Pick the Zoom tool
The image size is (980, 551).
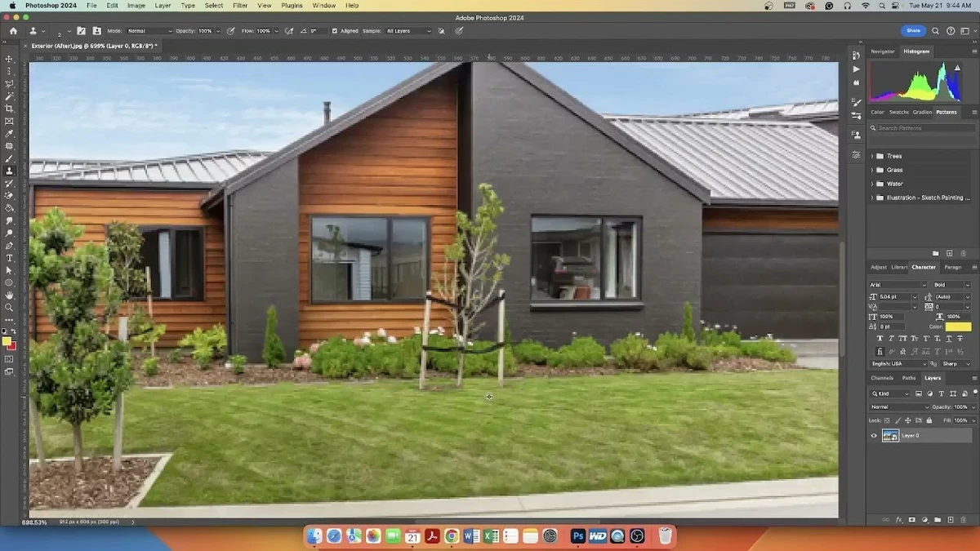[x=10, y=308]
